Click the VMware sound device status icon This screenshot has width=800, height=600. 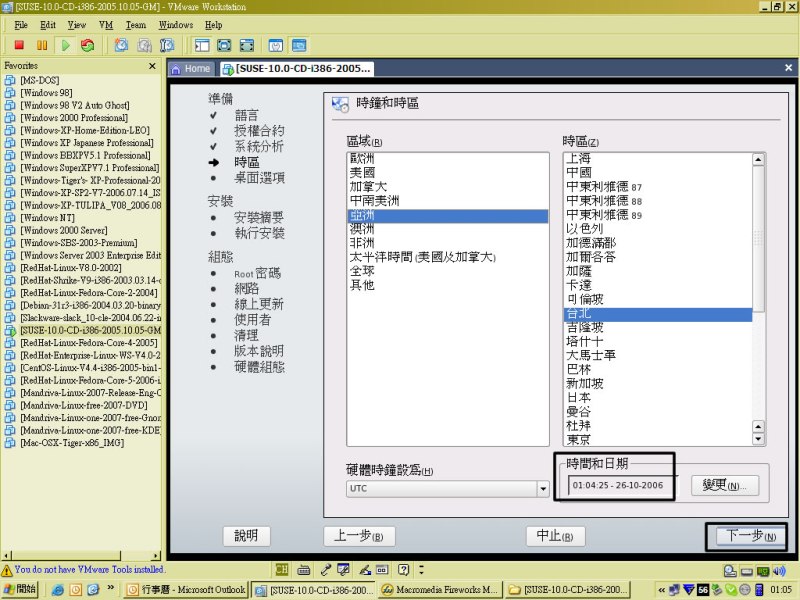point(779,571)
